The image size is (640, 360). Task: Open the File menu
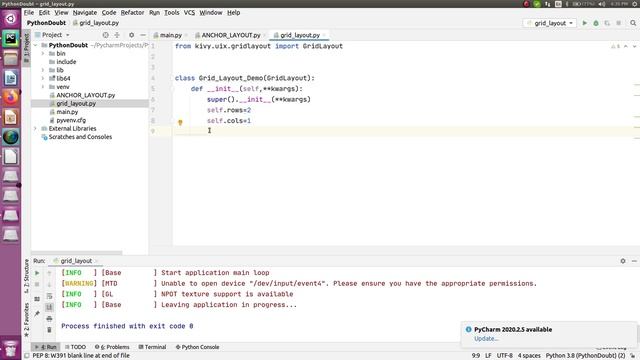point(29,13)
